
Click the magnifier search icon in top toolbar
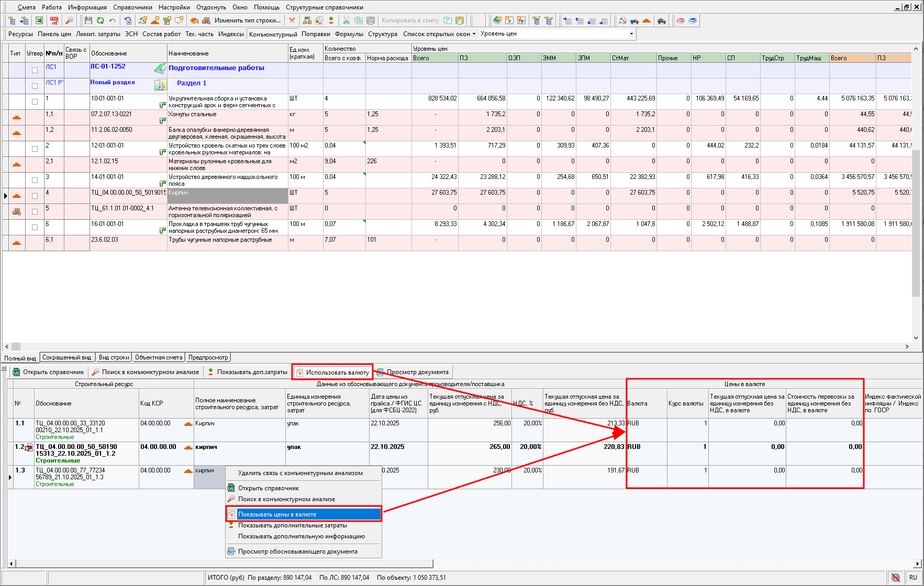coord(69,20)
